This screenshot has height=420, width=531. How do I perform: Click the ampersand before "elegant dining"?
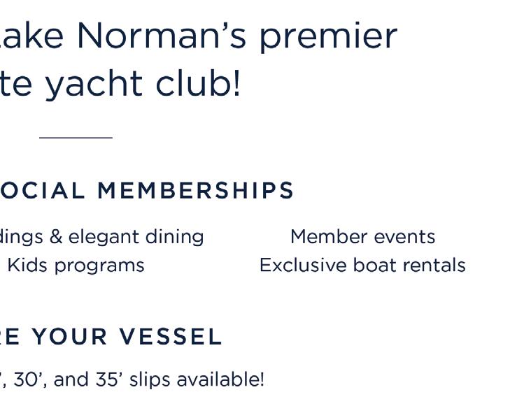[56, 237]
